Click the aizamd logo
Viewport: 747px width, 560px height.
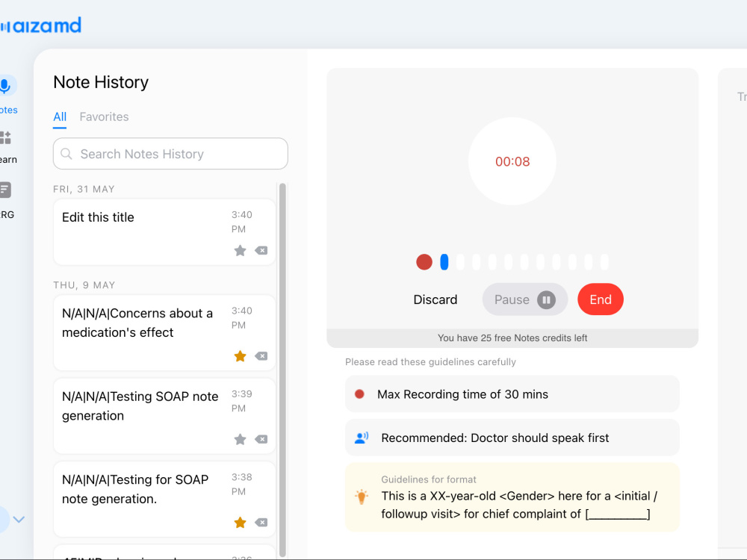tap(41, 25)
